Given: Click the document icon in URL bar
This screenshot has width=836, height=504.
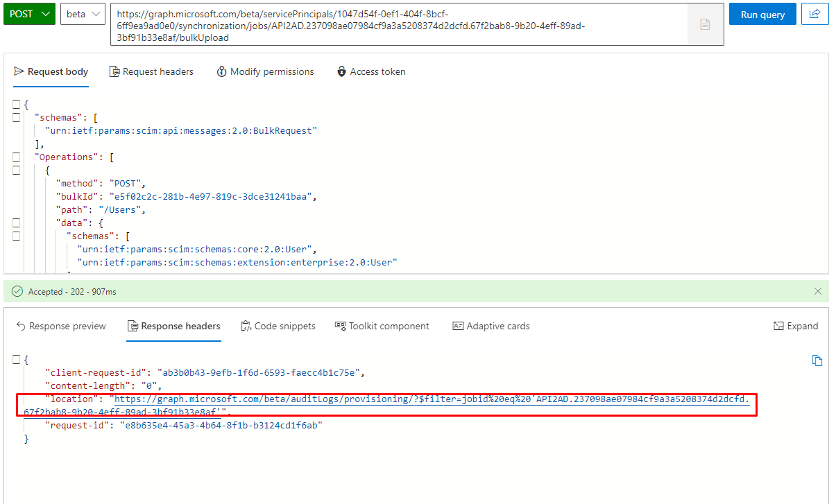Looking at the screenshot, I should click(x=705, y=24).
